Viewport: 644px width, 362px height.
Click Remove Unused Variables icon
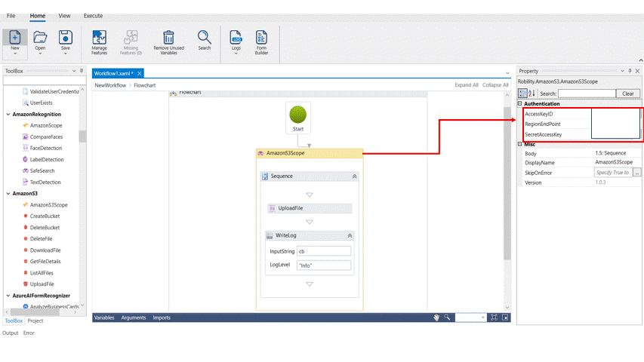(x=168, y=38)
